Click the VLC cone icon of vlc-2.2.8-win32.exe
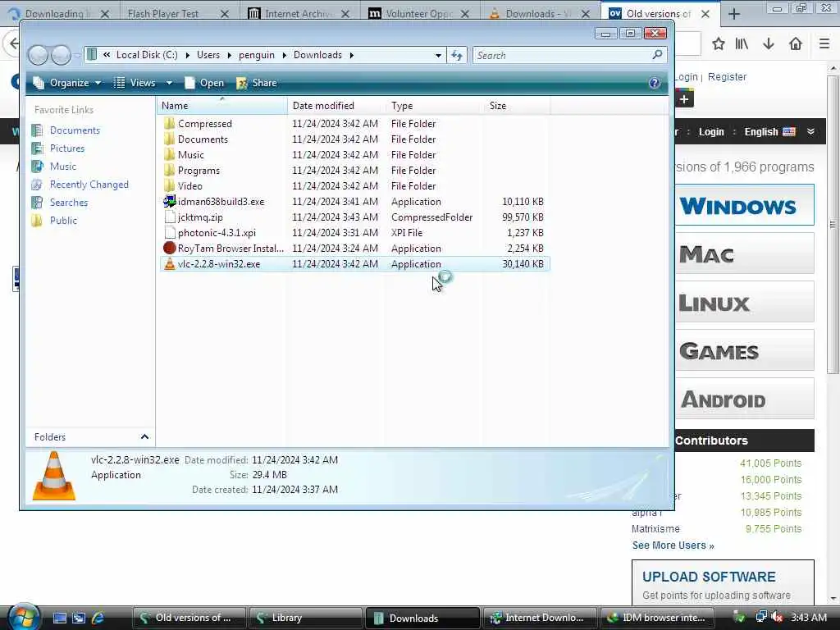840x630 pixels. coord(169,263)
